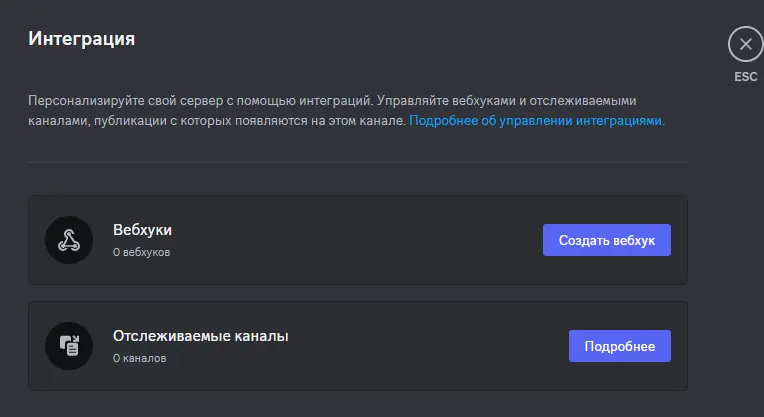Screen dimensions: 764x417
Task: Click the webhook icon in Вебхуки card
Action: point(69,240)
